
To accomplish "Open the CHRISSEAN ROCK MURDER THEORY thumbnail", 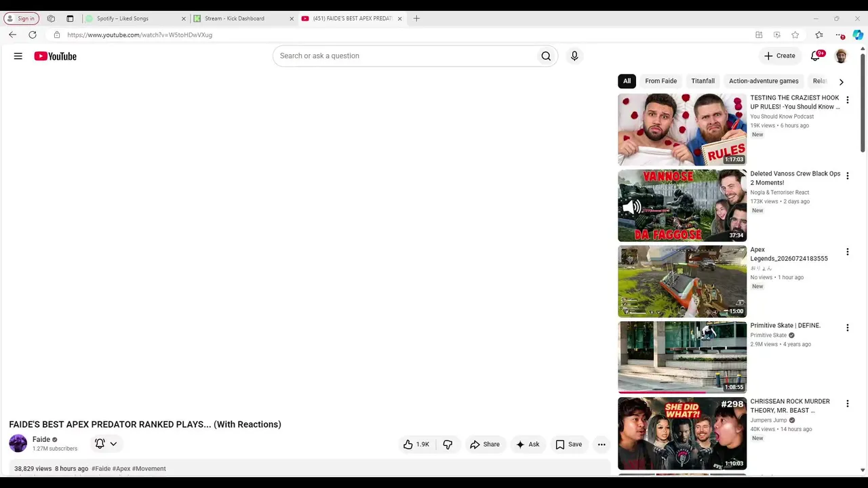I will point(682,434).
